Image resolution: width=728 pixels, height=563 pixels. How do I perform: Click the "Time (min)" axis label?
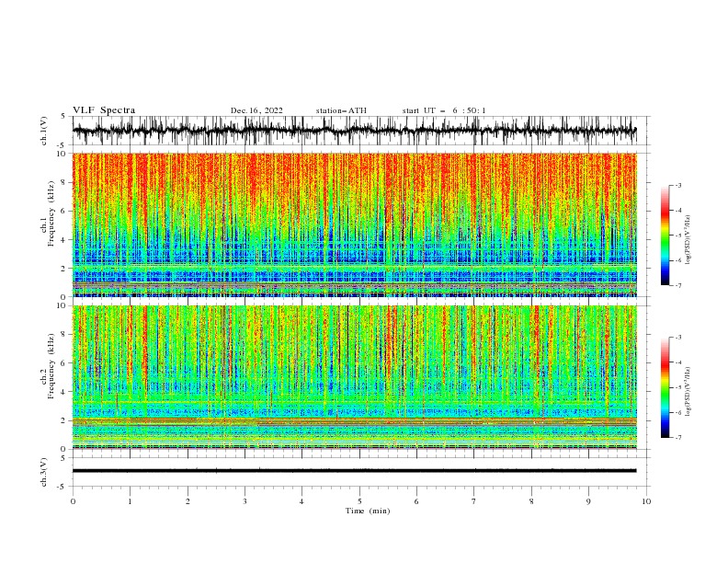(x=368, y=511)
